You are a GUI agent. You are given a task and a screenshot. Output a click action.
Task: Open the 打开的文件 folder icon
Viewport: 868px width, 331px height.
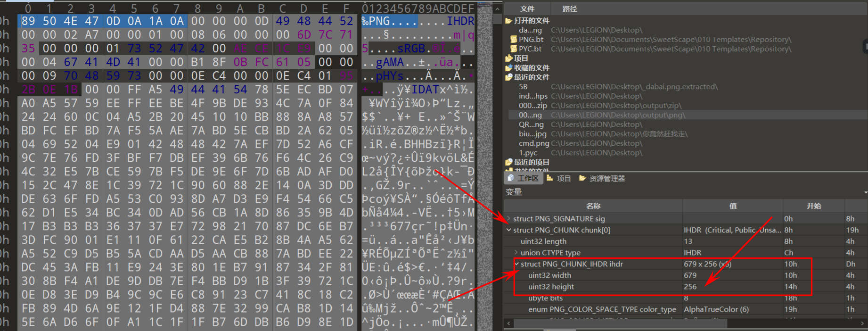pyautogui.click(x=508, y=21)
